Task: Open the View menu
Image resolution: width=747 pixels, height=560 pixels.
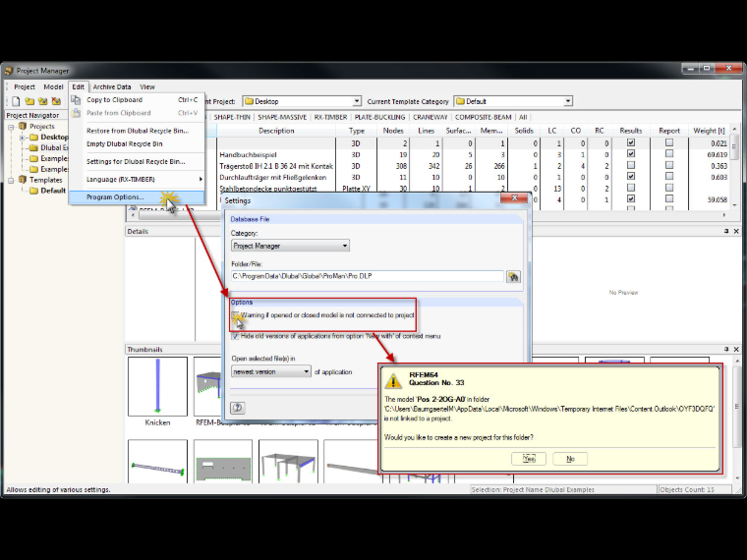Action: click(x=147, y=86)
